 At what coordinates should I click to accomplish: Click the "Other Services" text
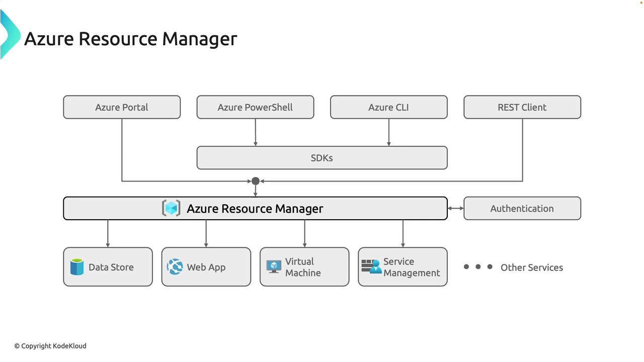pos(532,267)
